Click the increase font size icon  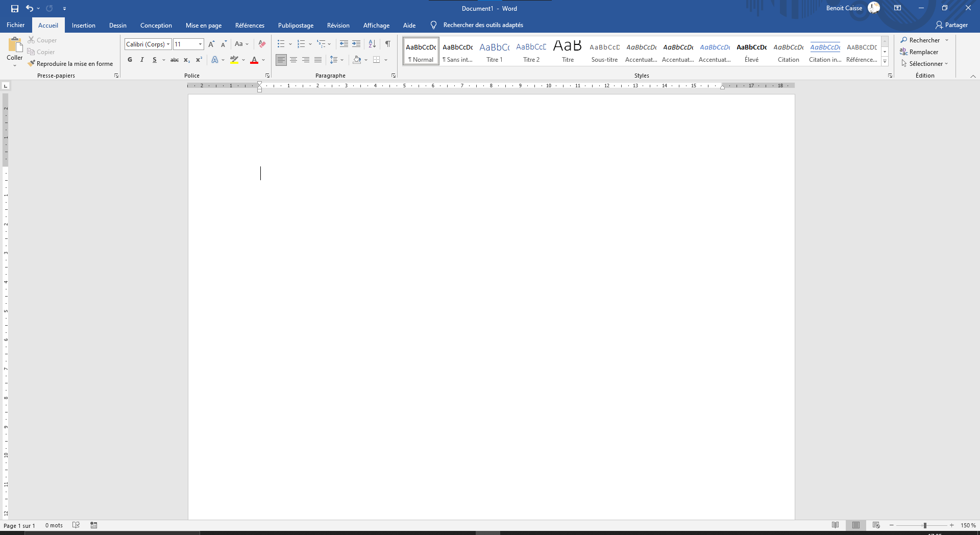coord(211,44)
